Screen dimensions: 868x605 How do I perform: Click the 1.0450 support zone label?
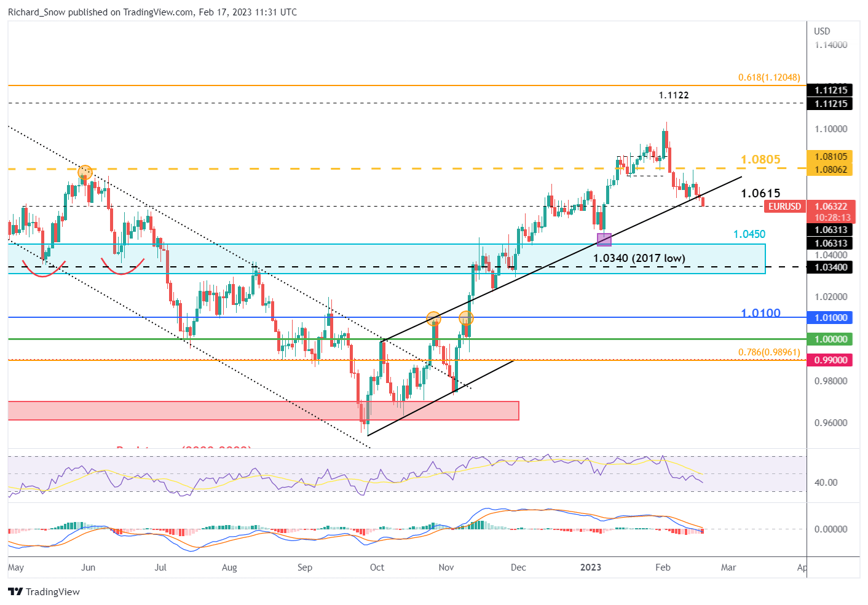pos(749,234)
